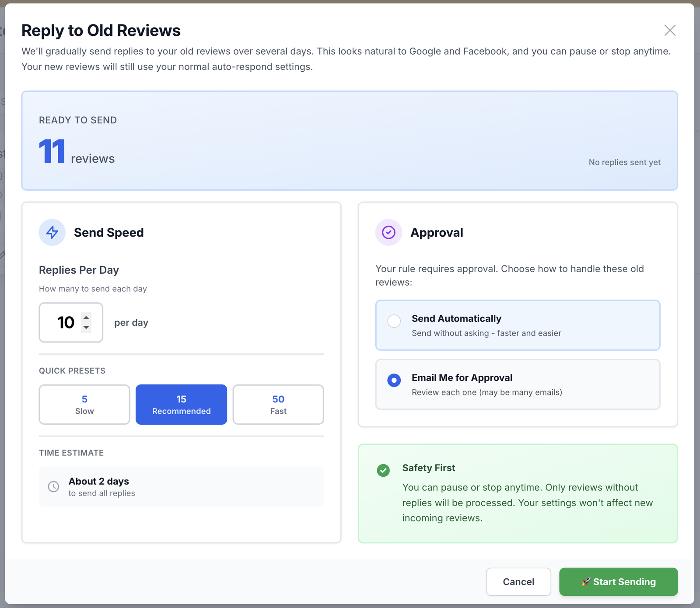Image resolution: width=700 pixels, height=608 pixels.
Task: Edit the replies per day value field
Action: click(66, 322)
